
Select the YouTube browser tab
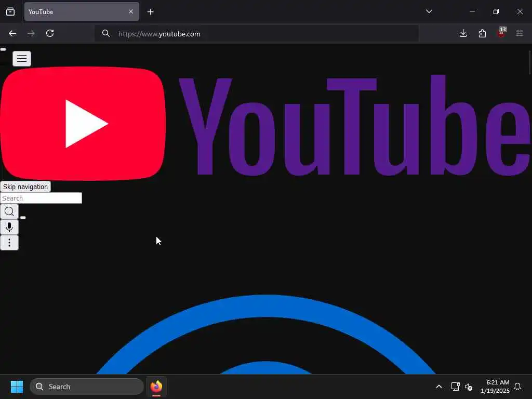point(82,11)
